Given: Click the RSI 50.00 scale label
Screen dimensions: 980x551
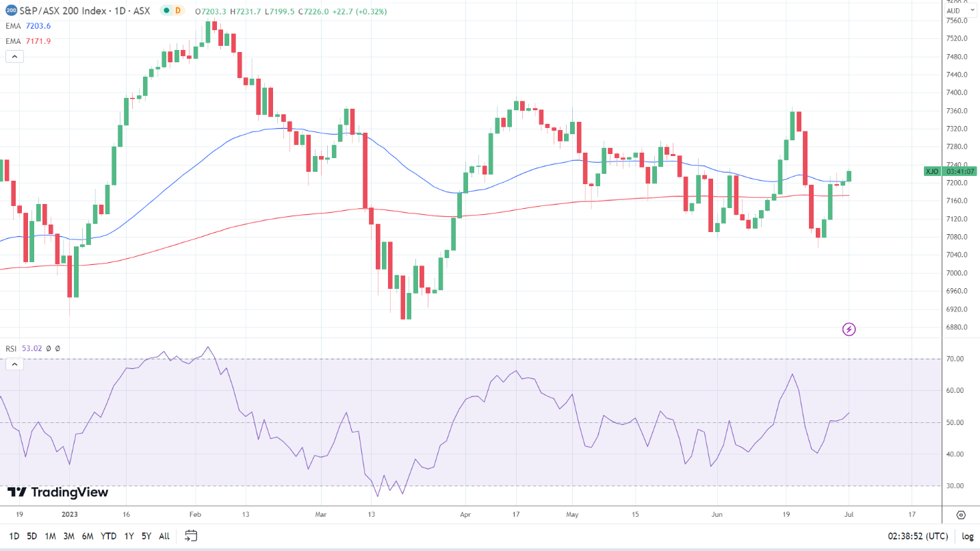Looking at the screenshot, I should click(954, 422).
